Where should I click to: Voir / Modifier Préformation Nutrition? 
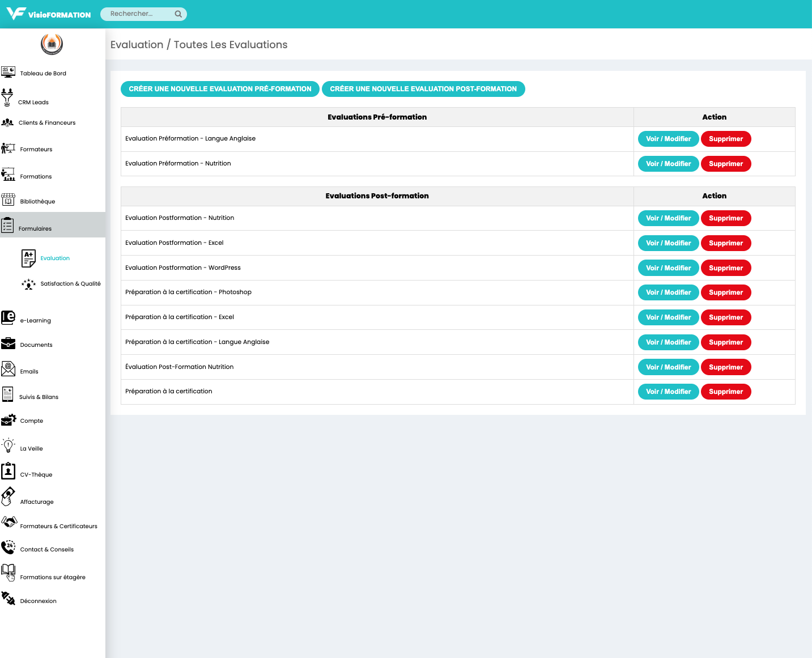669,164
